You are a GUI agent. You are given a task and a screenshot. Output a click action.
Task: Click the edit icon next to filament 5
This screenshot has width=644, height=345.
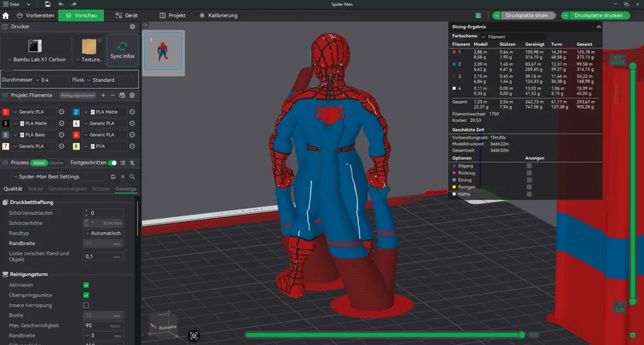point(62,135)
